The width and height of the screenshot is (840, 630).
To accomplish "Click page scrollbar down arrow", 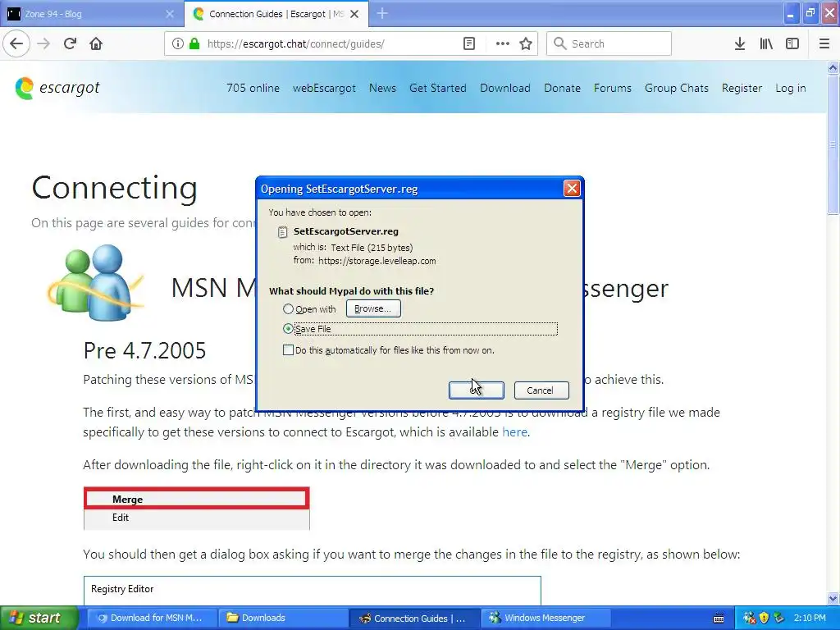I will pos(833,598).
